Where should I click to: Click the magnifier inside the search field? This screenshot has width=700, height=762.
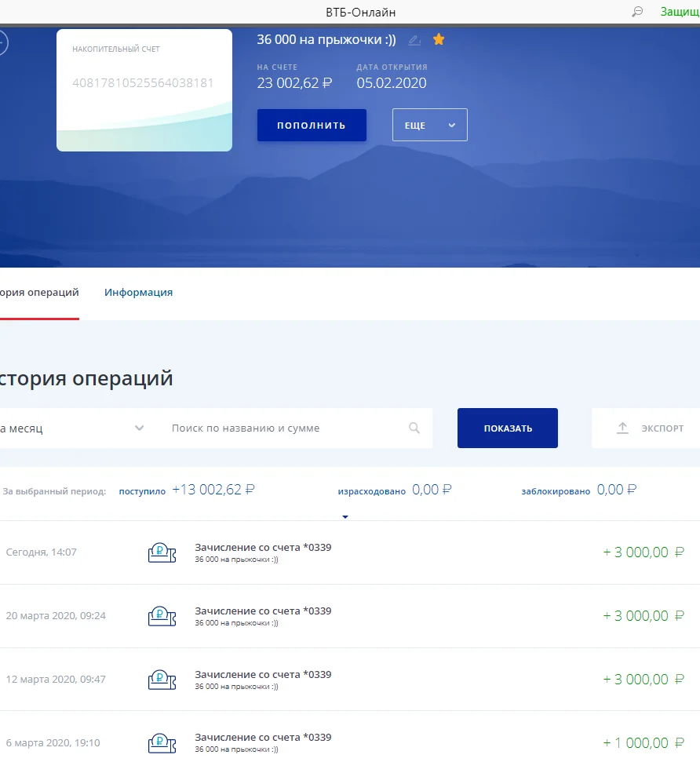[414, 428]
